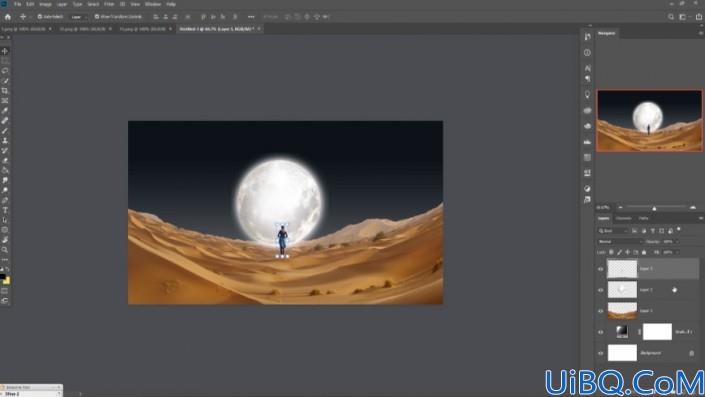Open the Filter menu
The image size is (705, 397).
(x=109, y=4)
